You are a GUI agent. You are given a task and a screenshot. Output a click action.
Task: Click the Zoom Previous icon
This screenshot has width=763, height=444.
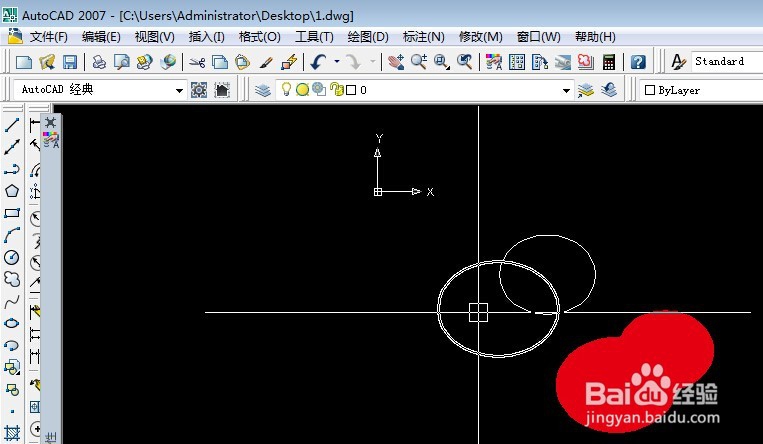(x=465, y=62)
